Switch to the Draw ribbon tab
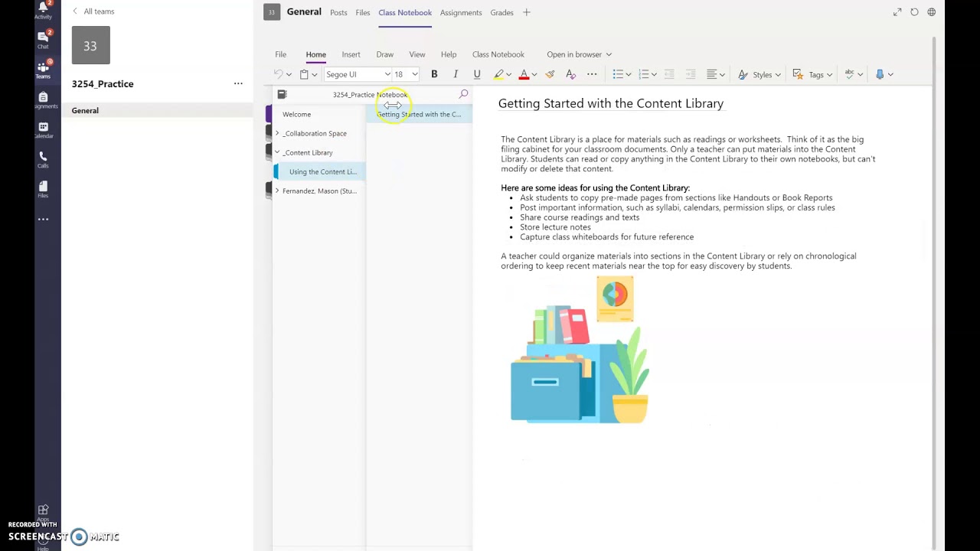 click(x=384, y=54)
